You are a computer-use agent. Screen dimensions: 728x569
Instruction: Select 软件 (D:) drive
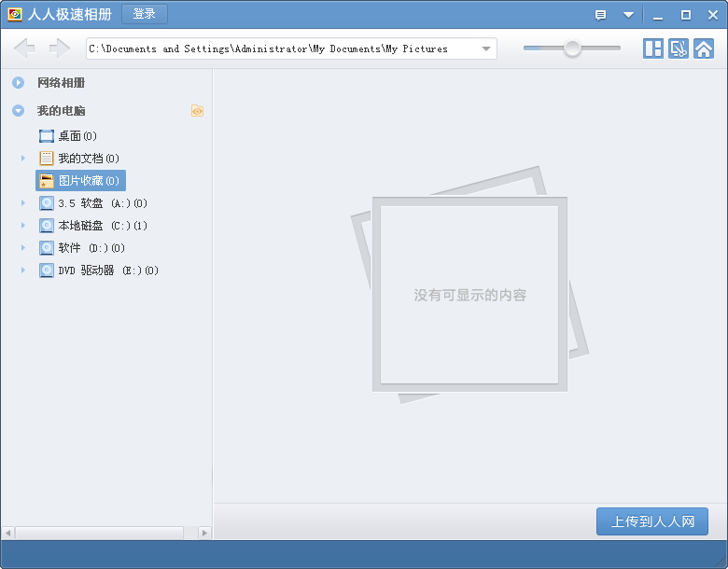(82, 248)
